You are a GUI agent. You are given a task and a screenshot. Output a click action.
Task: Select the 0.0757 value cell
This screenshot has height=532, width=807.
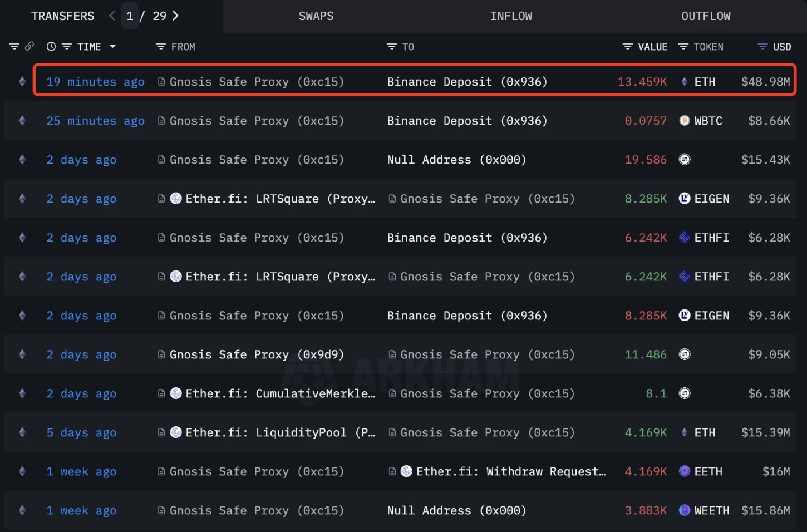pos(646,121)
